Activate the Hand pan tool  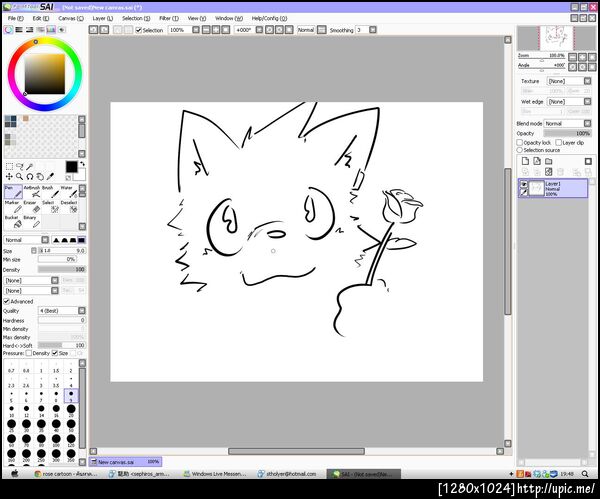click(x=40, y=176)
